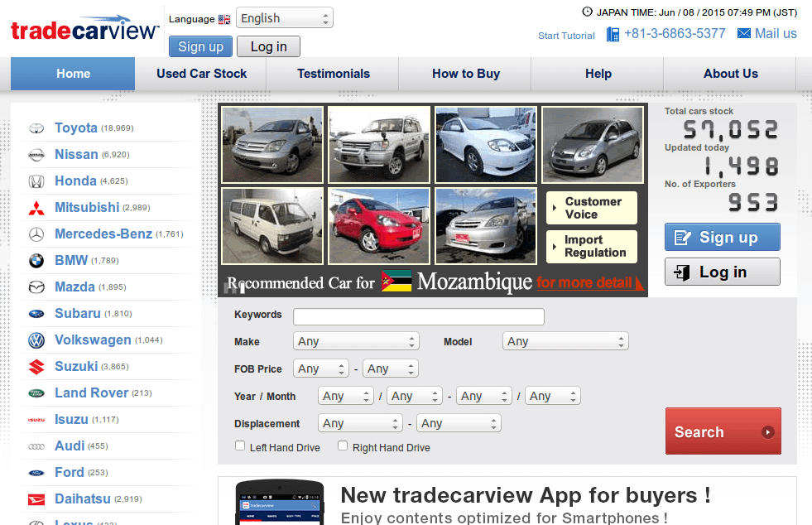Open the Used Car Stock tab

pos(201,74)
